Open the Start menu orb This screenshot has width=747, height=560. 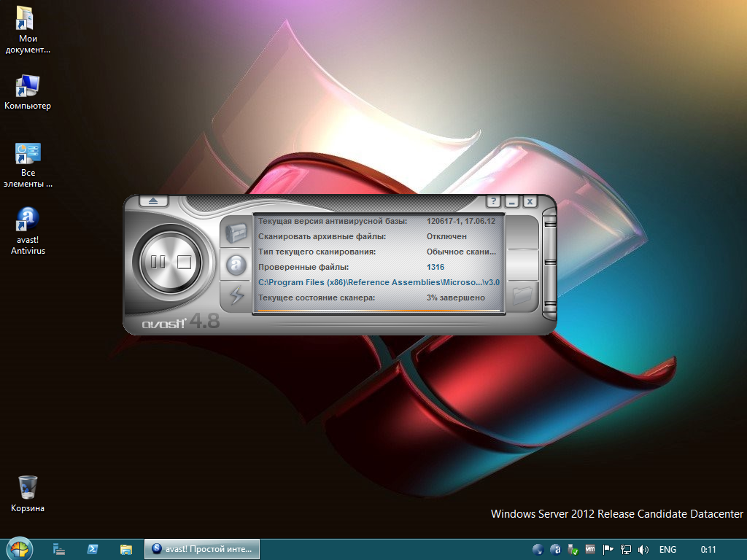(19, 549)
